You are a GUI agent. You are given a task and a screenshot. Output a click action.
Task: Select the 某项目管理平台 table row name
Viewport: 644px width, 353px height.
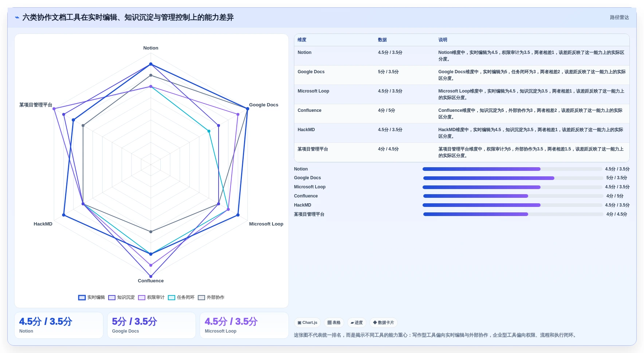coord(313,149)
